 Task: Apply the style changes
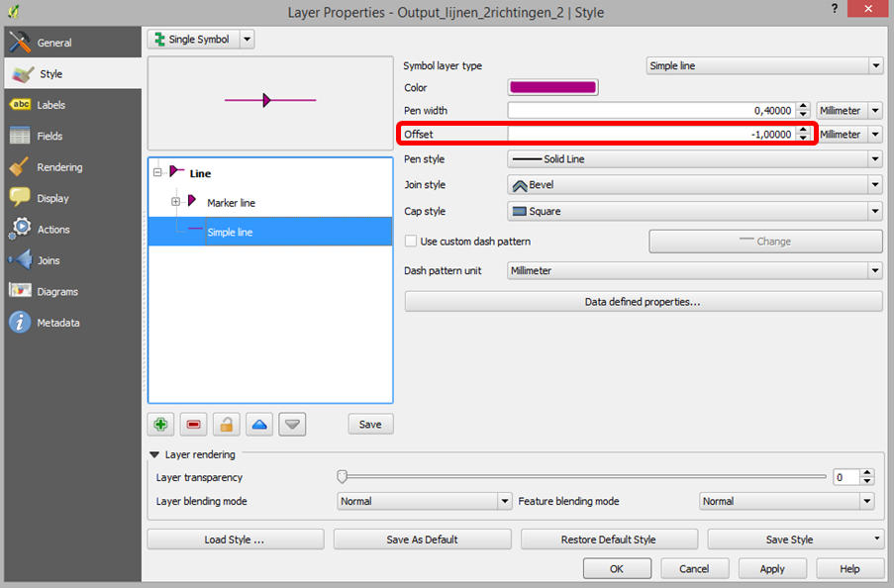(772, 568)
